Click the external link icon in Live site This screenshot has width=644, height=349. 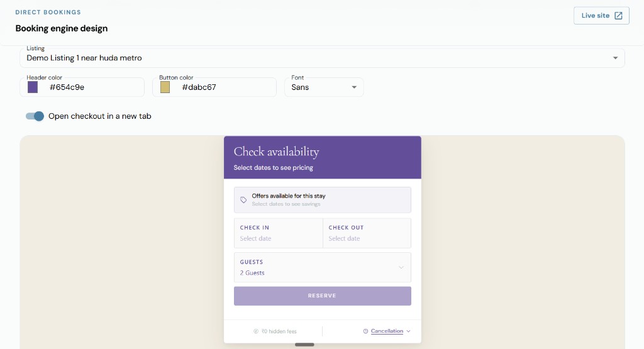click(618, 16)
